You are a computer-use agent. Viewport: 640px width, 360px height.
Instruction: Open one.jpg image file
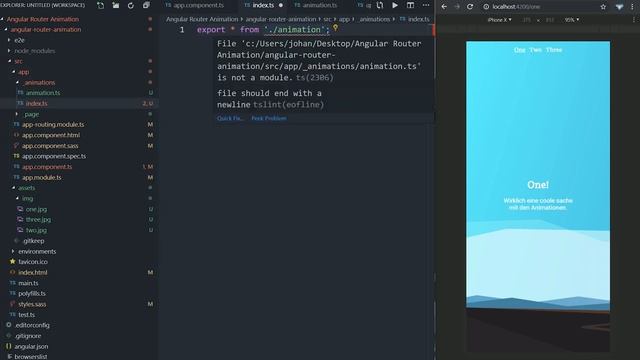pyautogui.click(x=36, y=209)
